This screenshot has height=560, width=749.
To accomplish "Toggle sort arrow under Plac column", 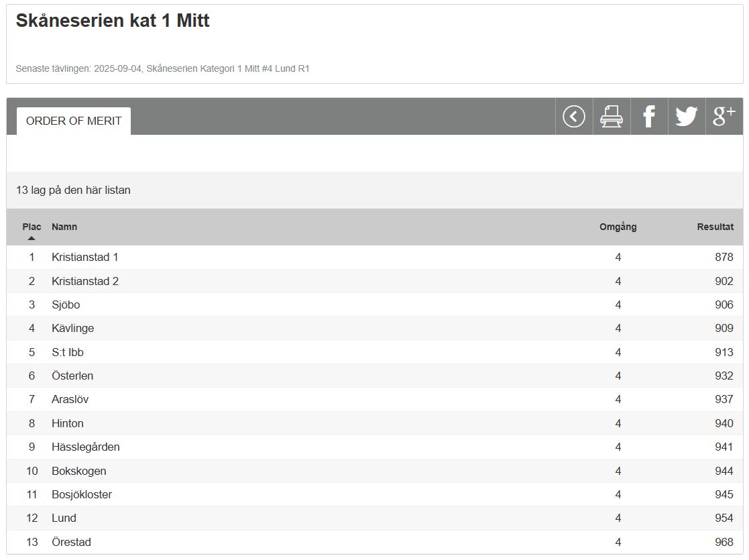I will click(x=32, y=238).
